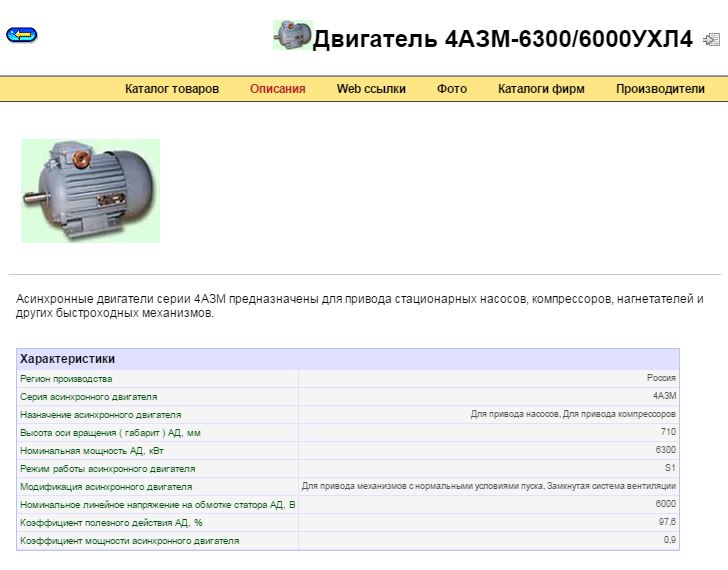The width and height of the screenshot is (728, 570).
Task: Click the Регион производства label
Action: (x=66, y=379)
